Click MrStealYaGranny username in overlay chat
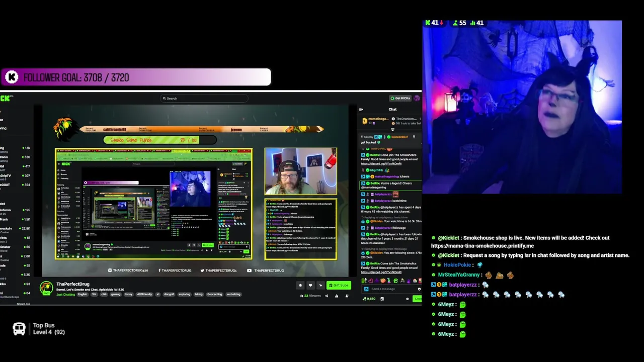Image resolution: width=644 pixels, height=362 pixels. point(459,275)
